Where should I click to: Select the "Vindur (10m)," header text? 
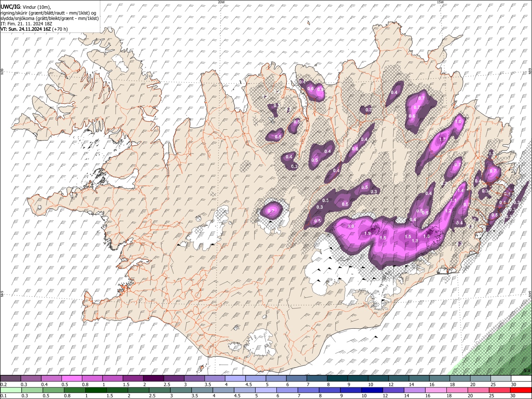click(36, 7)
